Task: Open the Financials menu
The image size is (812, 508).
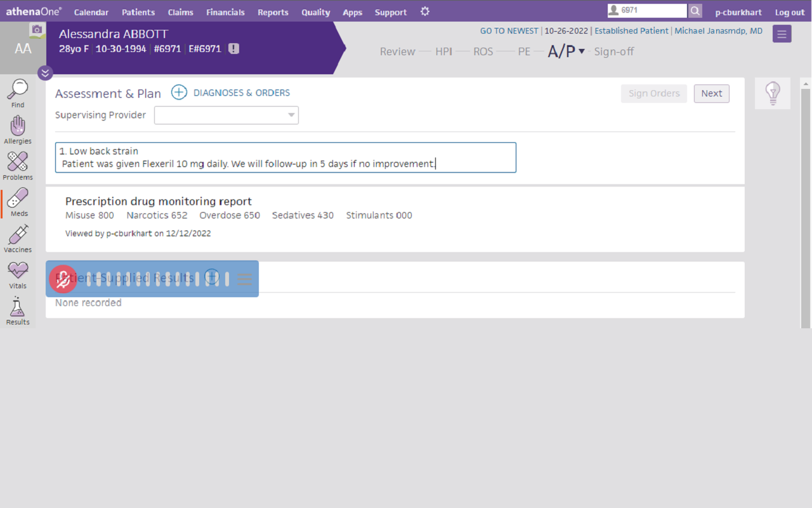Action: [225, 12]
